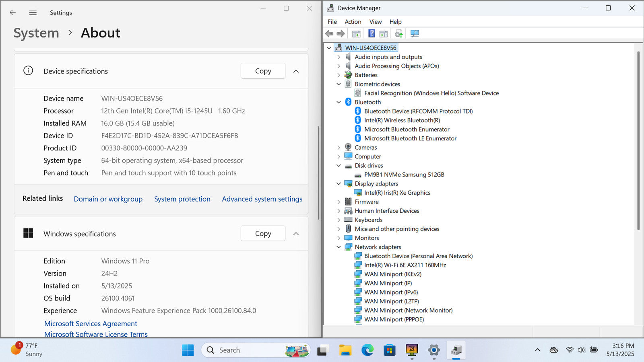Collapse the Device specifications section
Image resolution: width=644 pixels, height=362 pixels.
pos(296,71)
